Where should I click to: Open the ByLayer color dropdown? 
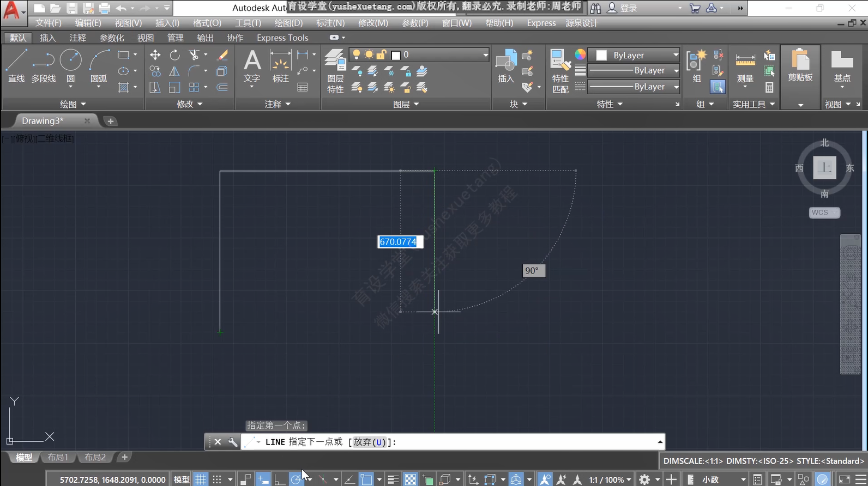pyautogui.click(x=635, y=55)
